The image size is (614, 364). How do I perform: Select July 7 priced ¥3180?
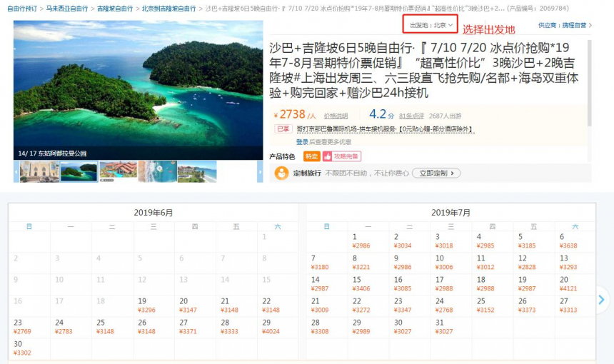pyautogui.click(x=327, y=263)
